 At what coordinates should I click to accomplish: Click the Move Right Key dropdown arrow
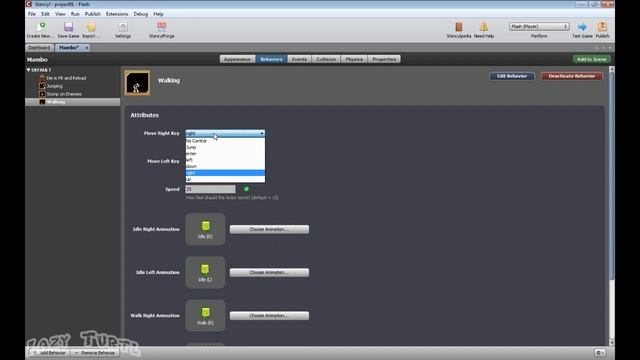(262, 133)
